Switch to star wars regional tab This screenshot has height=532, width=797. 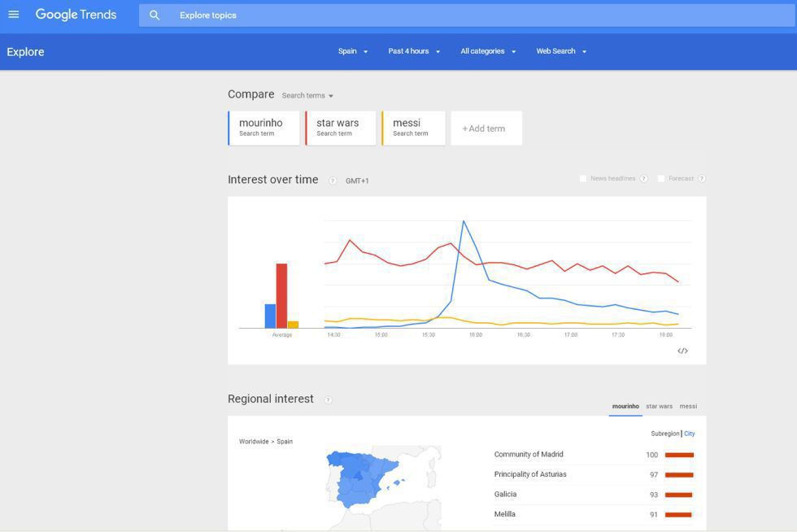tap(659, 406)
